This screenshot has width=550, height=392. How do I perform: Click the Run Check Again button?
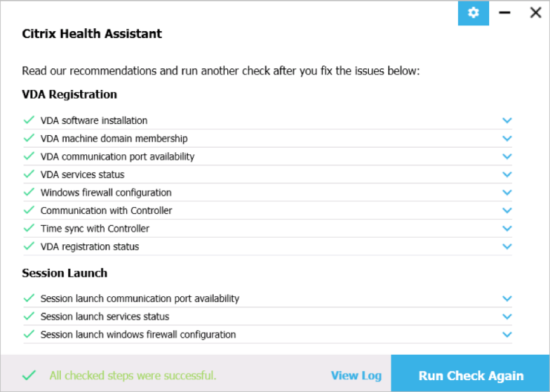coord(471,373)
